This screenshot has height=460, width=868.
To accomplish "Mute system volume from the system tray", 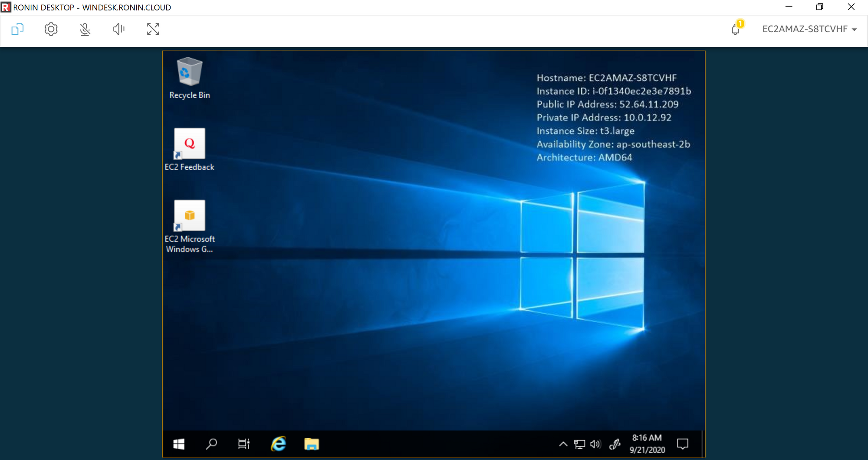I will tap(595, 444).
